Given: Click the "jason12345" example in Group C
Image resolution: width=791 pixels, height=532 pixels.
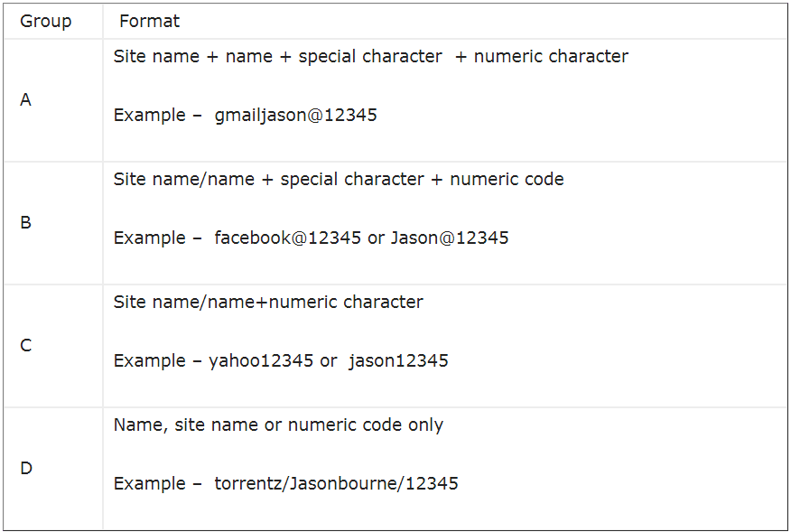Looking at the screenshot, I should [x=398, y=361].
